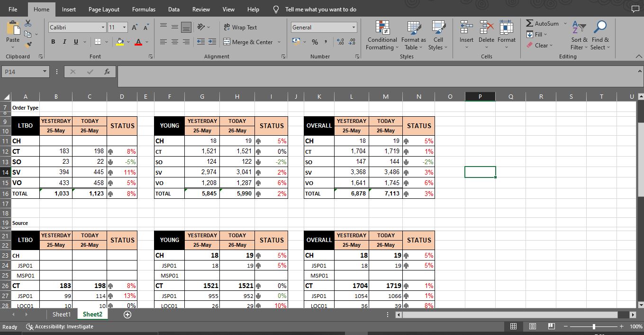
Task: Apply the Borders icon to cells
Action: pos(98,42)
